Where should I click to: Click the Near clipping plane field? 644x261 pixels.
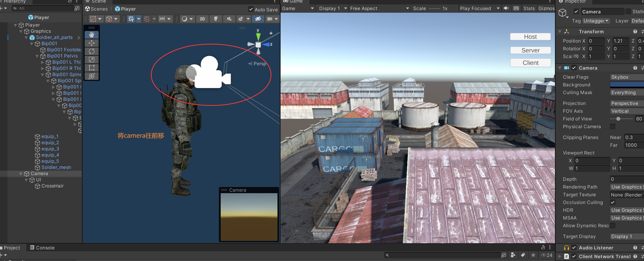(634, 137)
